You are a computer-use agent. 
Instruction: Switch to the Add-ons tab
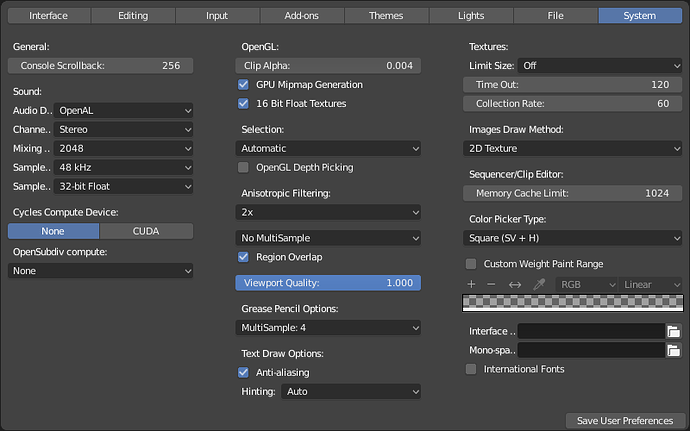[x=302, y=15]
